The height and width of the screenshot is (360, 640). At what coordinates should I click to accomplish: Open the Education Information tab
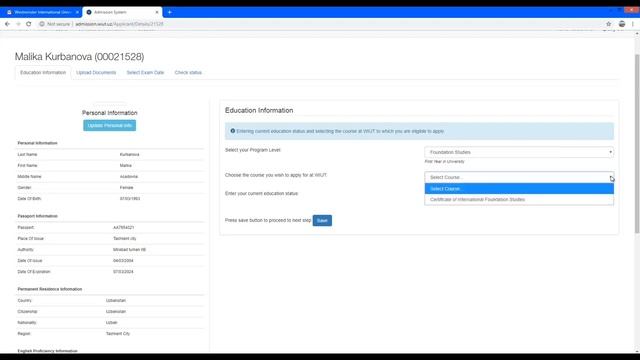coord(43,73)
